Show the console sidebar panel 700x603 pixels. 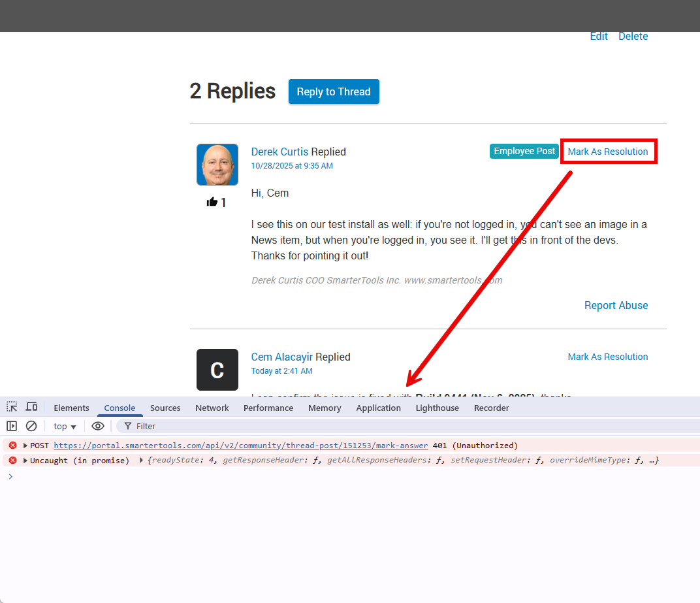[12, 426]
